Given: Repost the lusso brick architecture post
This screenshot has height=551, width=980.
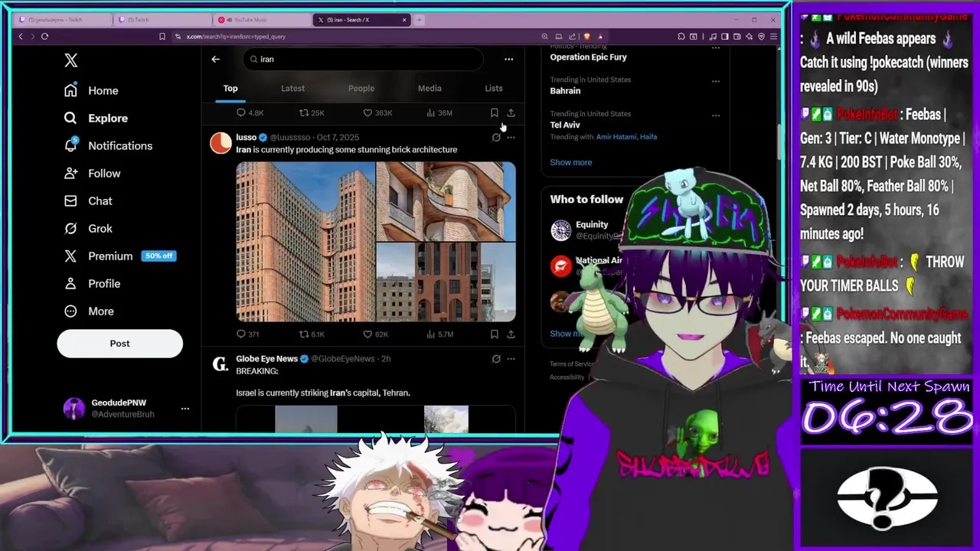Looking at the screenshot, I should tap(304, 334).
